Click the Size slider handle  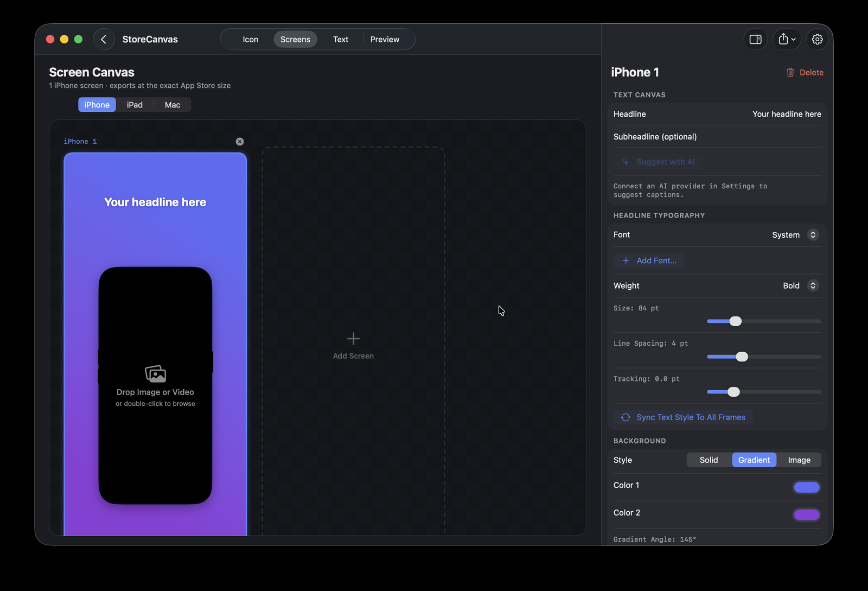[736, 321]
